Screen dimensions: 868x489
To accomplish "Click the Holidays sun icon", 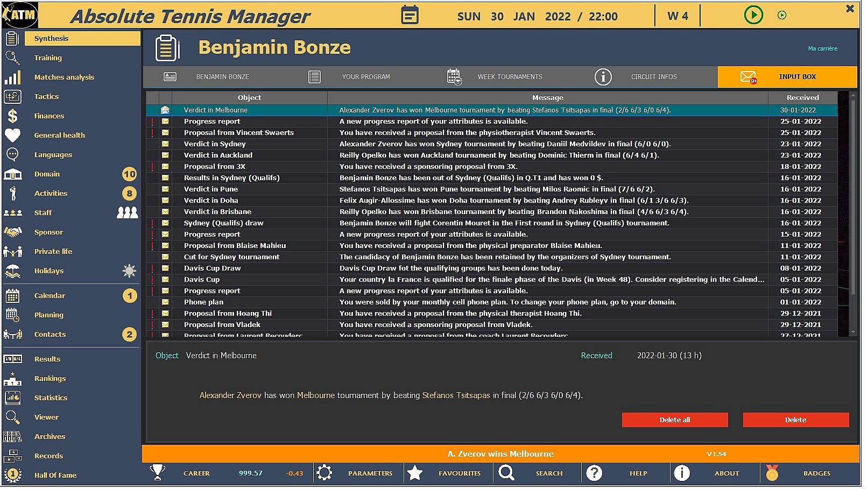I will coord(129,271).
